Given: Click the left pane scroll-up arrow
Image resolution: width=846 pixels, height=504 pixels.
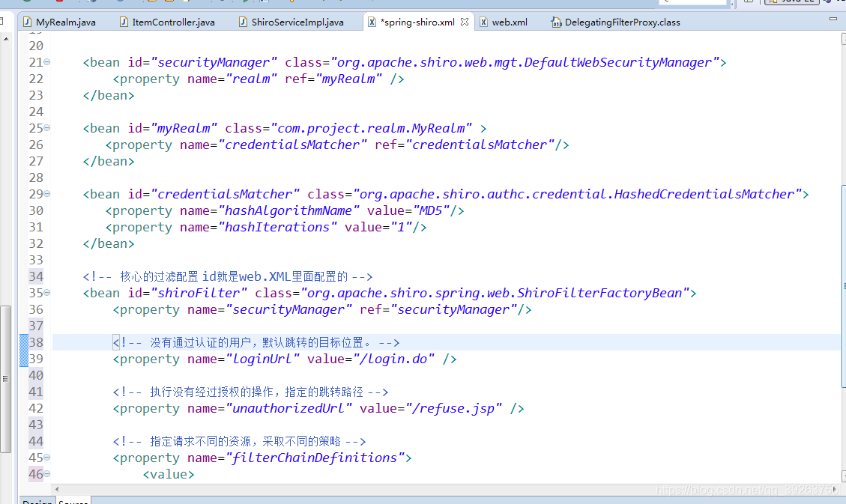Looking at the screenshot, I should click(x=6, y=40).
